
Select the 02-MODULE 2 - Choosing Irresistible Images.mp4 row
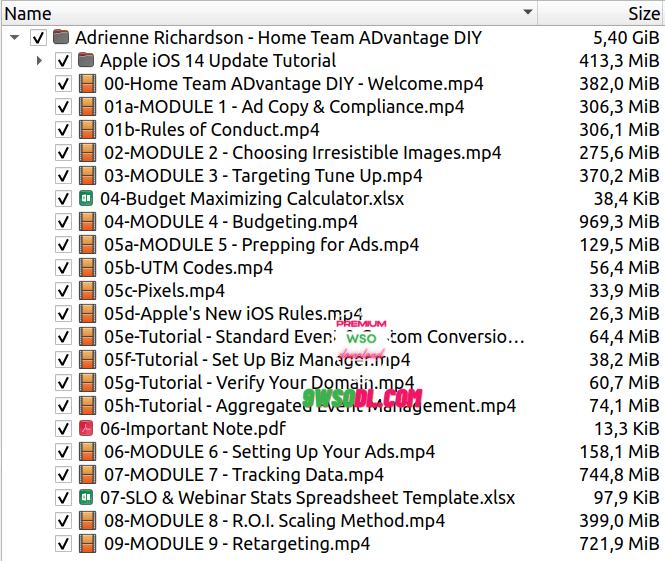coord(333,153)
